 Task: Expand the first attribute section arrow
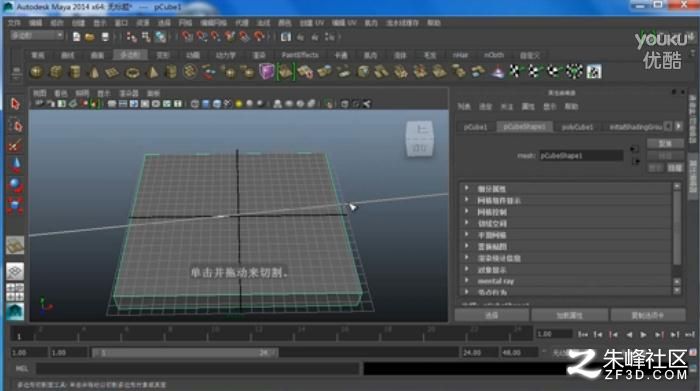(x=467, y=188)
